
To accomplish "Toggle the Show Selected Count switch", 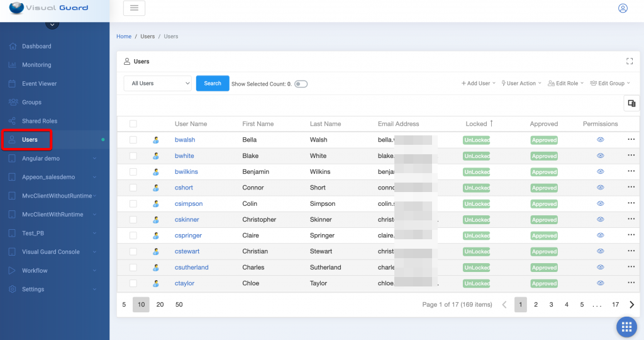I will pos(301,84).
